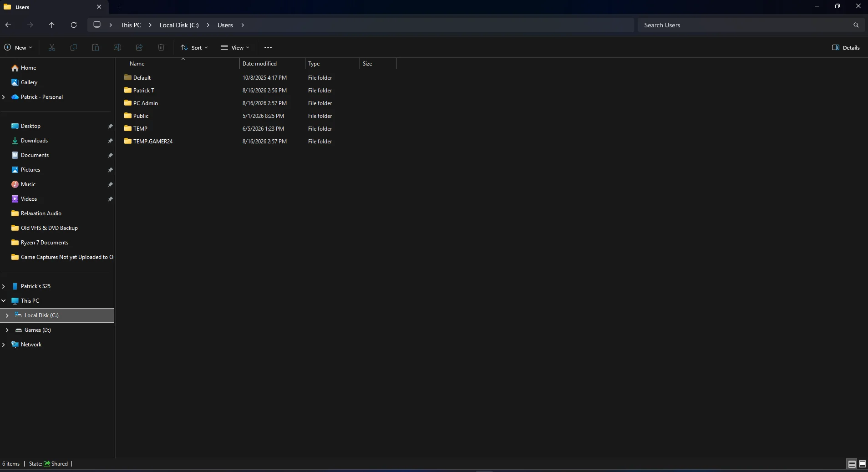The height and width of the screenshot is (472, 868).
Task: Click the Delete trash can icon
Action: click(x=161, y=47)
